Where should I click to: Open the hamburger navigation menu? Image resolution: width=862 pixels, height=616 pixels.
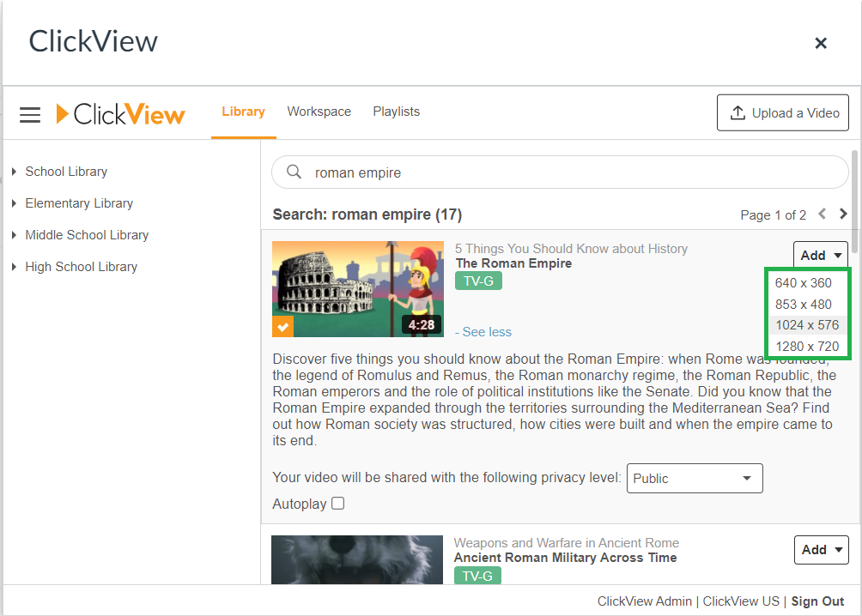tap(30, 115)
